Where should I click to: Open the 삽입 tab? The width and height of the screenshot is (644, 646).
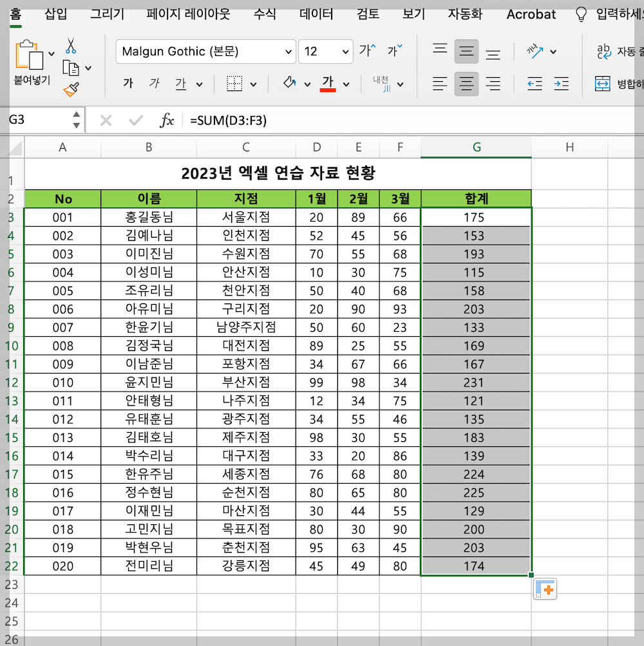point(55,14)
